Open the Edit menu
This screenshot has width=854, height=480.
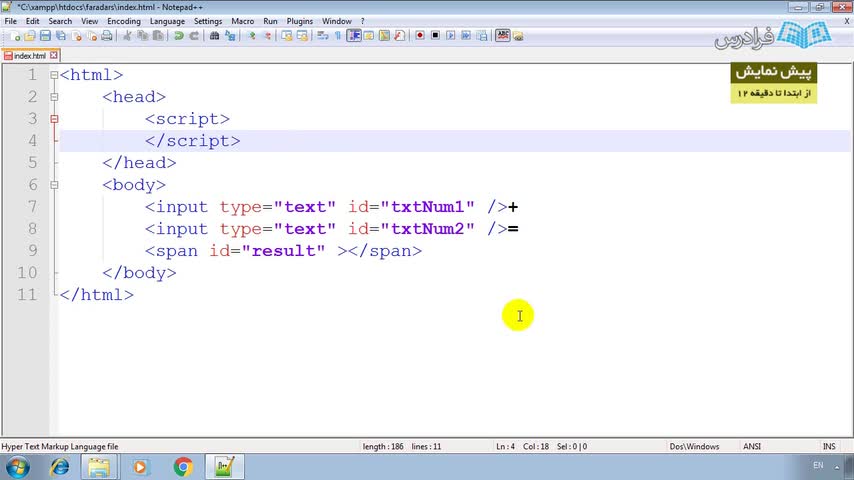(33, 21)
